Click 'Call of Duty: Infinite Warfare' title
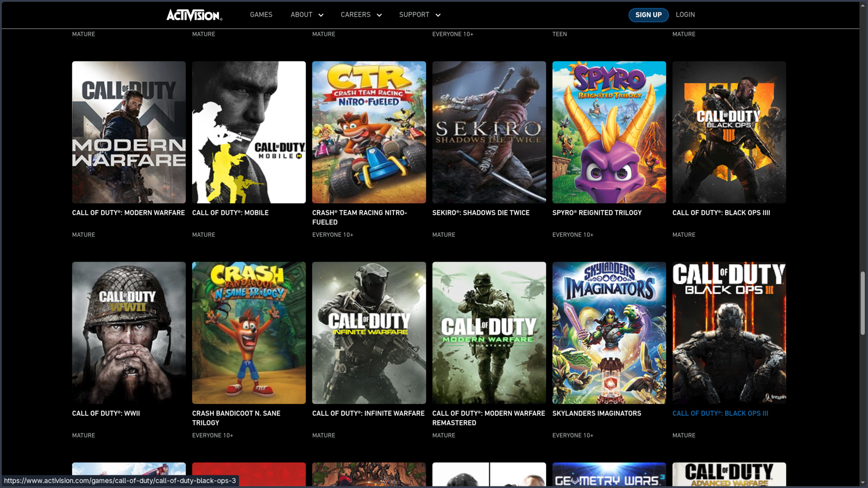Viewport: 868px width, 488px height. (x=368, y=413)
